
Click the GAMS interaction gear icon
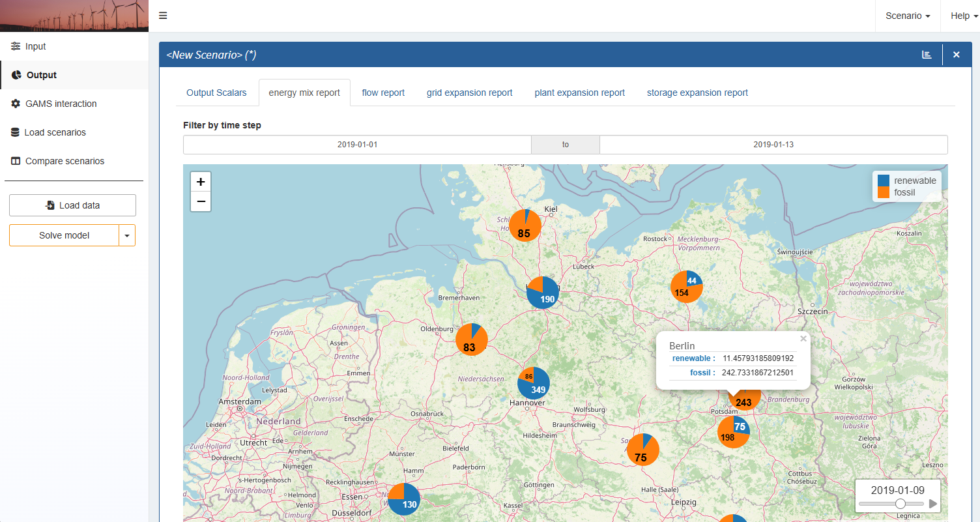click(16, 104)
